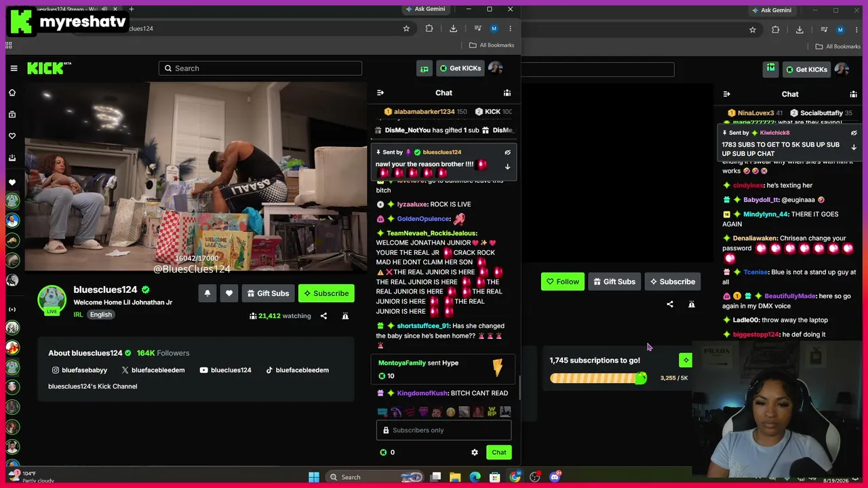Screen dimensions: 868x488
Task: Go to Kick home via the logo
Action: click(x=49, y=68)
